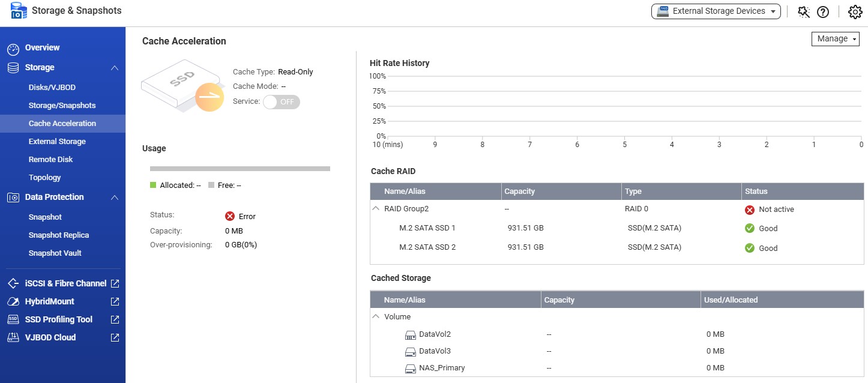Open Snapshot page
Viewport: 868px width, 383px height.
(45, 217)
